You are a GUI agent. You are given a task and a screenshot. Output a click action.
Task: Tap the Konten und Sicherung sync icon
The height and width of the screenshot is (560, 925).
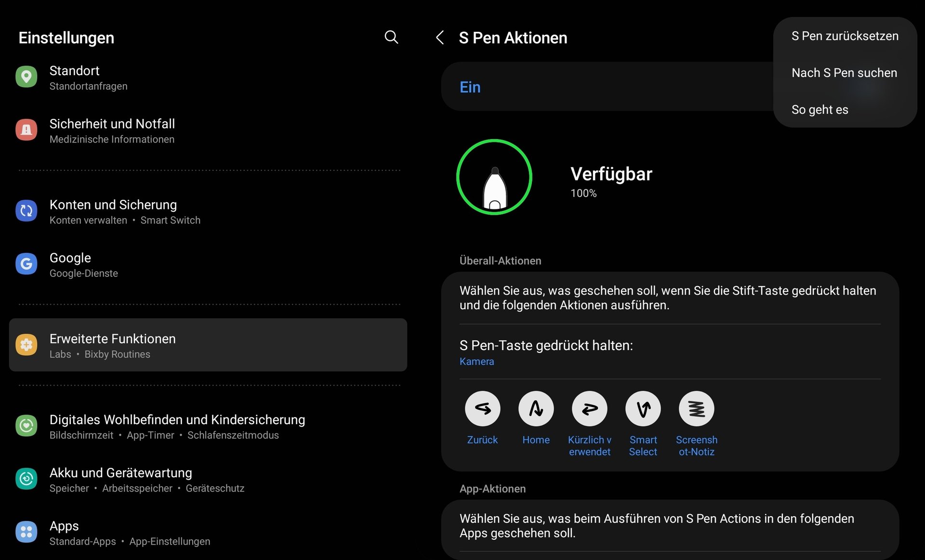(x=26, y=210)
